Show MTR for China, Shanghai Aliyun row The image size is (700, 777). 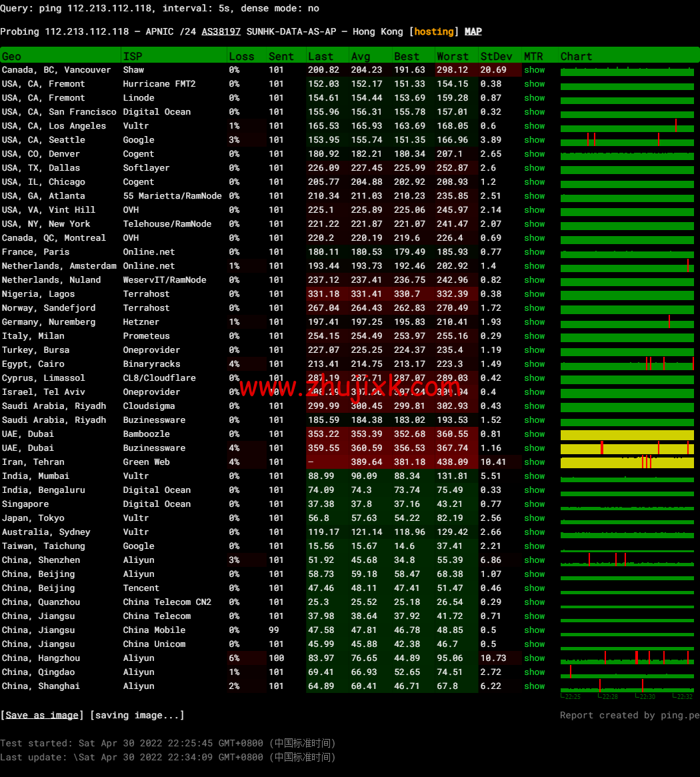point(534,686)
